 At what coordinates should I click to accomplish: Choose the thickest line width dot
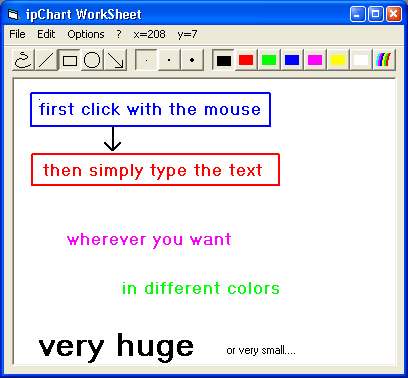192,60
